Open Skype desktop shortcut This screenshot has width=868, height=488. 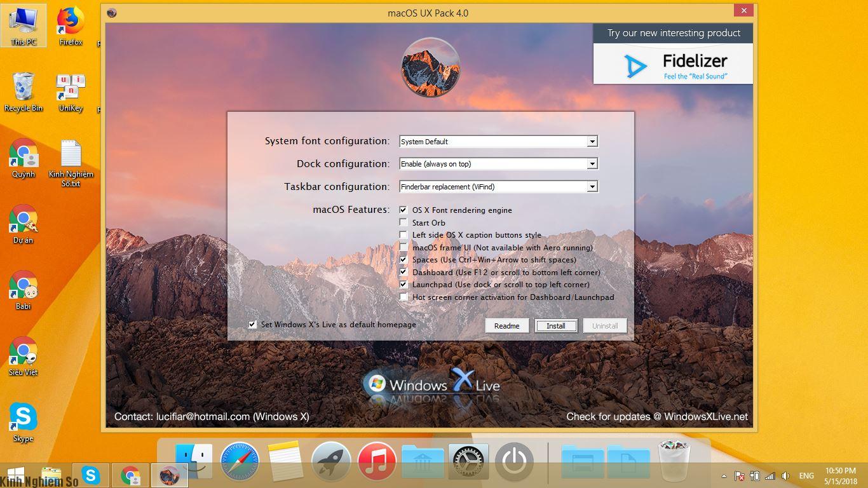[x=24, y=423]
